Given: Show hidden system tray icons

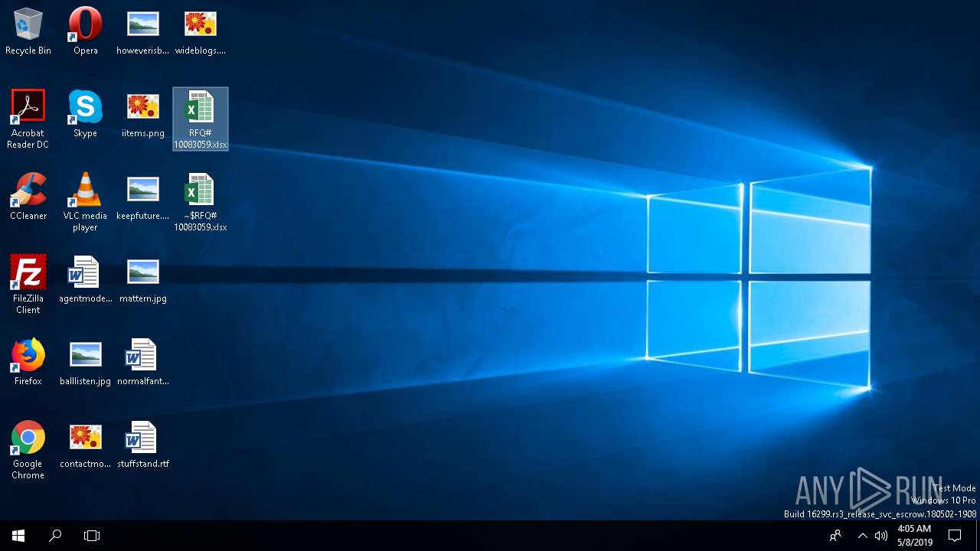Looking at the screenshot, I should [x=862, y=536].
